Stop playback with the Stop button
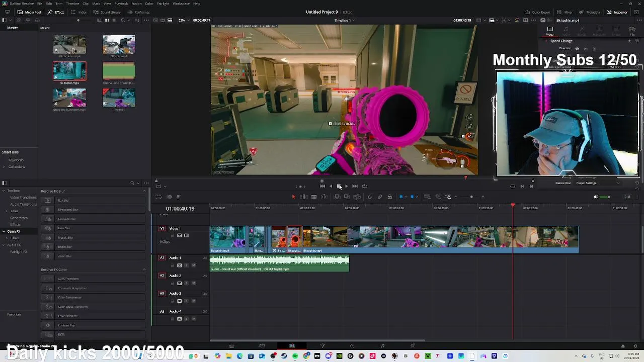This screenshot has height=362, width=644. (339, 186)
